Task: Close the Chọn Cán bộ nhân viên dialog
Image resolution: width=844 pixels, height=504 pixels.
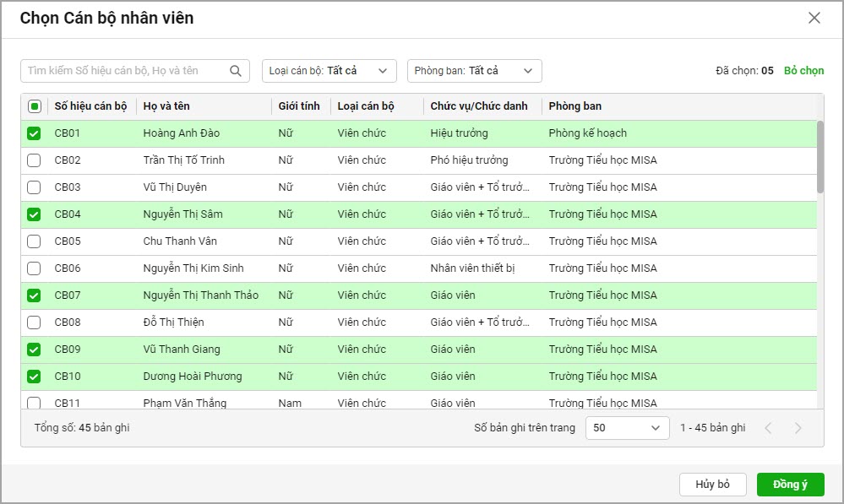Action: pos(814,18)
